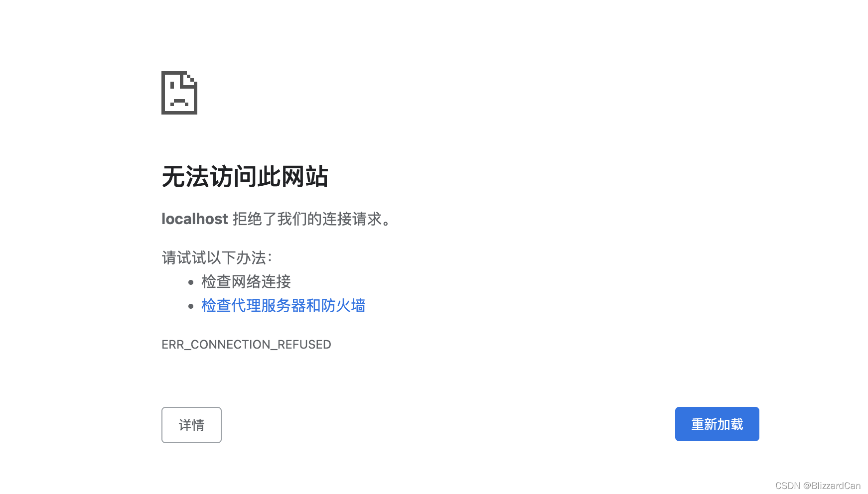Reload the page with 重新加载 button
Image resolution: width=868 pixels, height=494 pixels.
(717, 424)
